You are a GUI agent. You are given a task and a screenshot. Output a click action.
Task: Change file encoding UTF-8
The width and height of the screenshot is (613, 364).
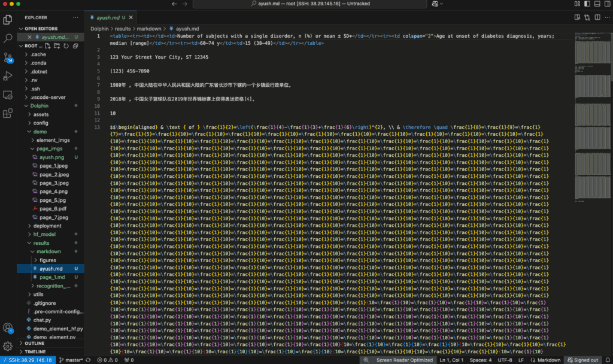[505, 360]
